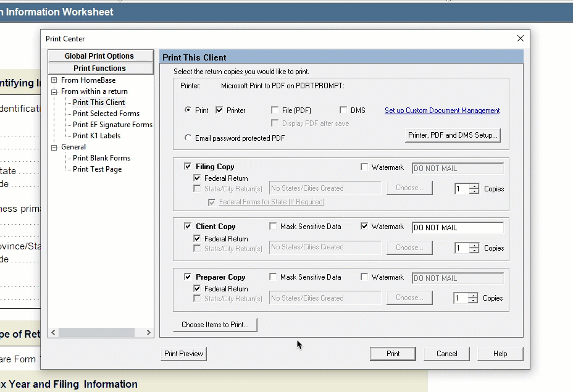
Task: Click Printer, PDF and DMS Setup button
Action: (453, 135)
